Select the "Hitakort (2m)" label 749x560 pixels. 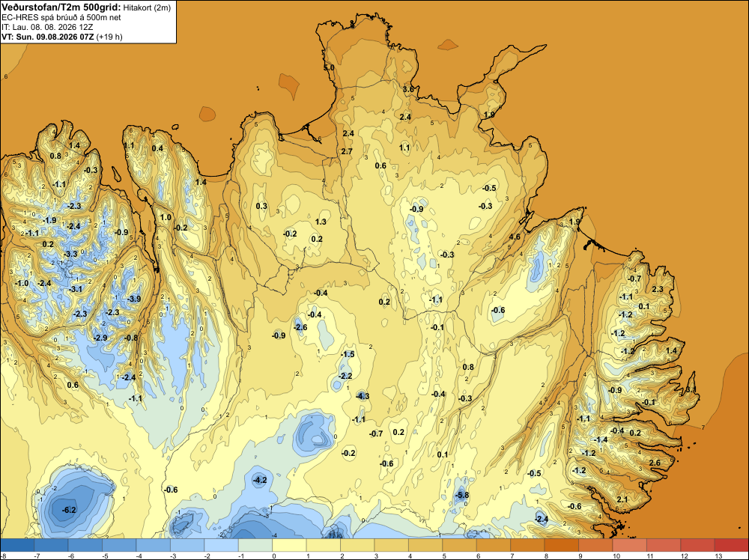(x=147, y=7)
